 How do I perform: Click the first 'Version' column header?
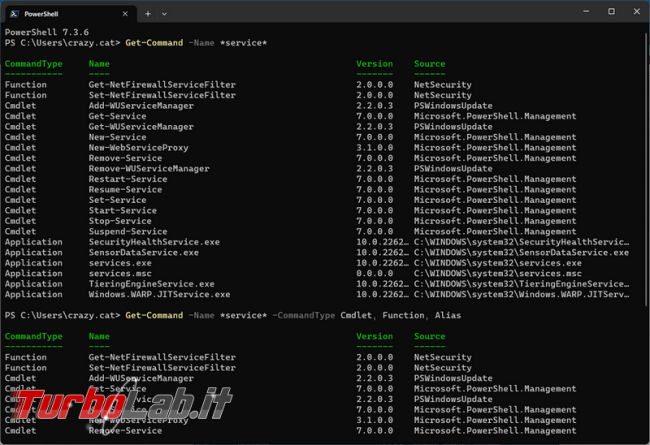374,64
